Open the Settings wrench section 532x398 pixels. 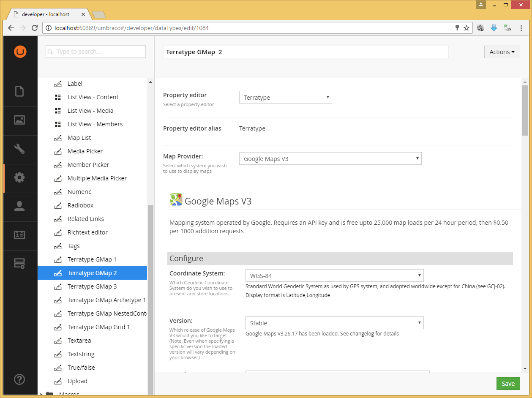pos(19,149)
